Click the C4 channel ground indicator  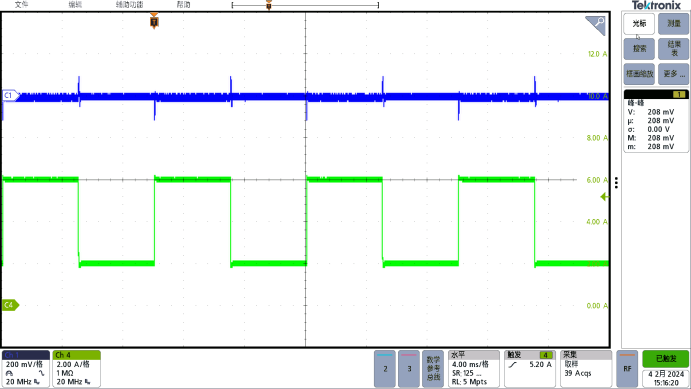pyautogui.click(x=10, y=305)
